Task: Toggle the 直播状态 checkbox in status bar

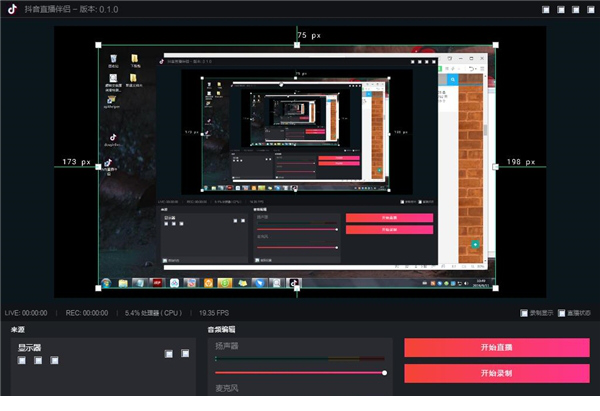Action: pyautogui.click(x=561, y=313)
